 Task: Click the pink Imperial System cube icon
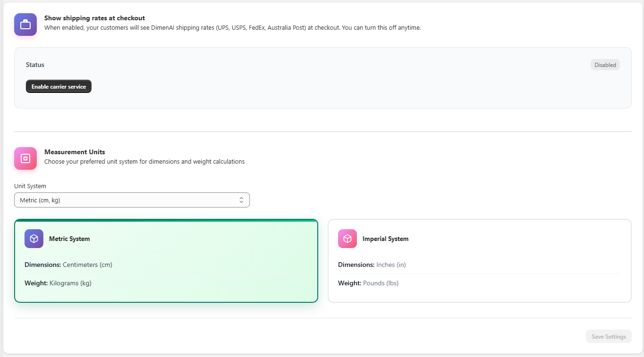[347, 239]
